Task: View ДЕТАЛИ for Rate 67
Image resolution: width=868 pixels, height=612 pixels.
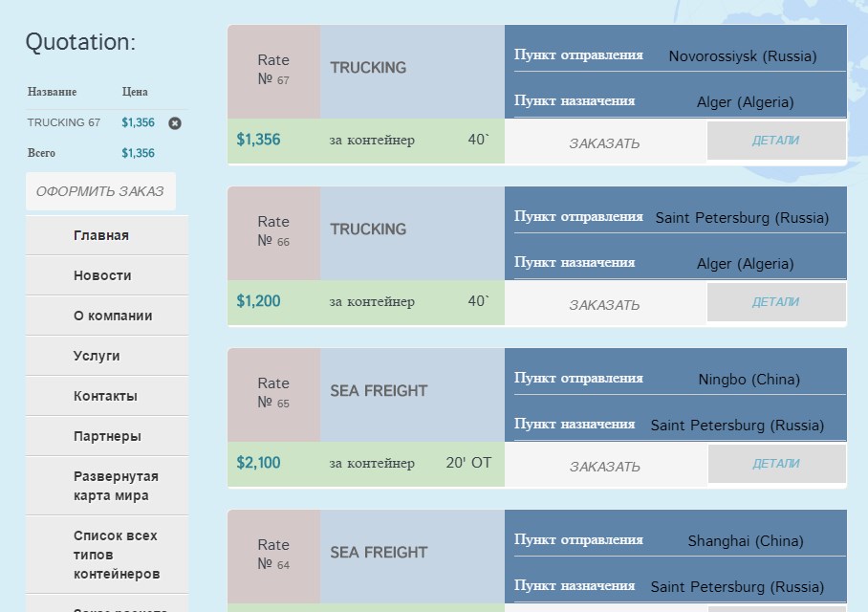Action: tap(775, 141)
